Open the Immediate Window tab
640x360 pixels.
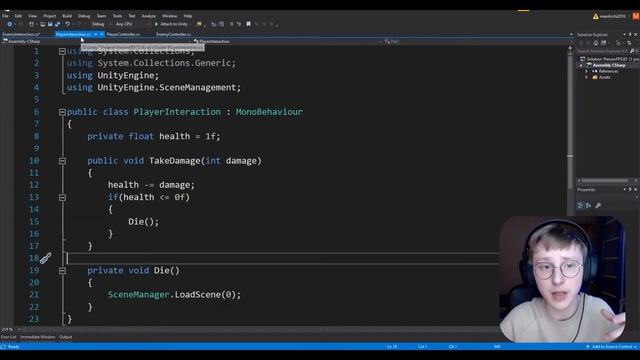[38, 337]
